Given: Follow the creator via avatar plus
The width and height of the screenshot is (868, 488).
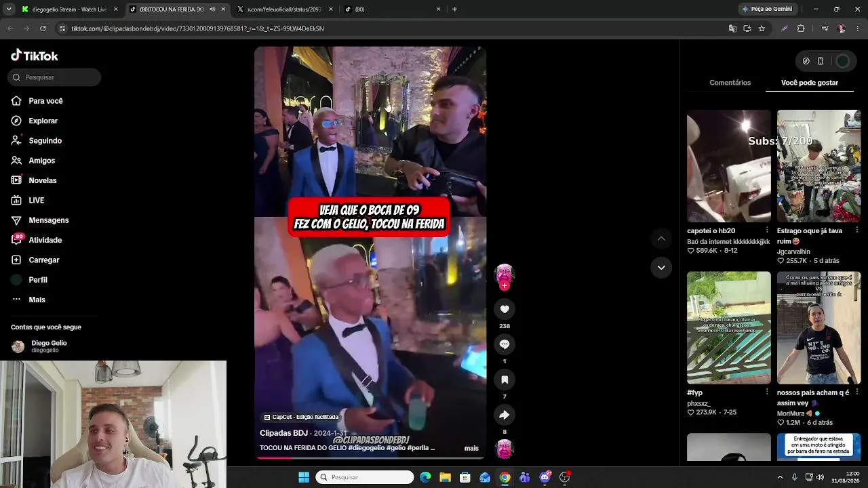Looking at the screenshot, I should pyautogui.click(x=504, y=286).
